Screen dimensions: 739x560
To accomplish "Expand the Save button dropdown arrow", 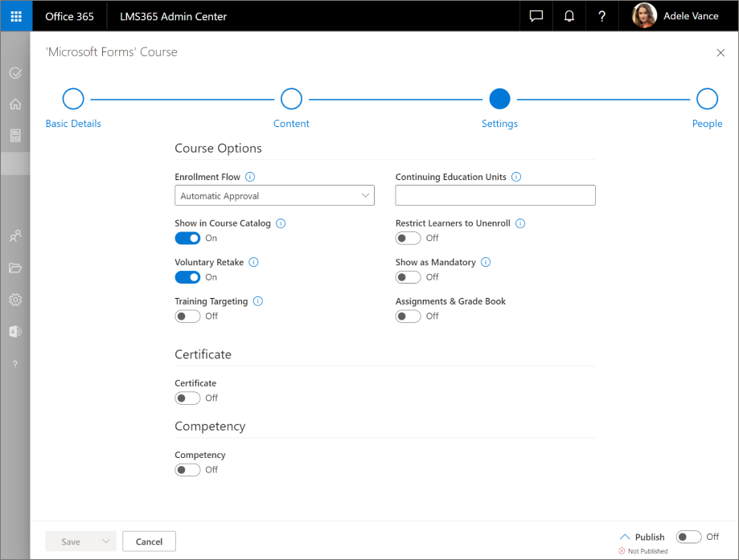I will pyautogui.click(x=105, y=542).
